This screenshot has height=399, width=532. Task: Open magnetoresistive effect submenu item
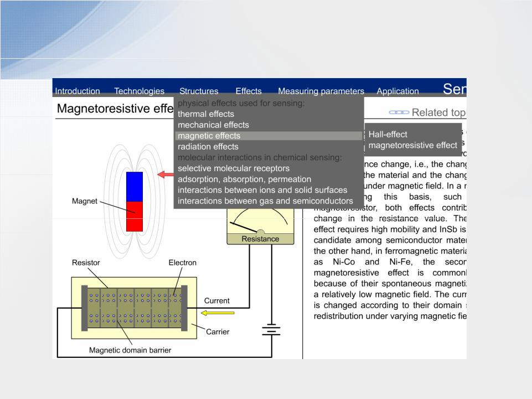click(413, 145)
